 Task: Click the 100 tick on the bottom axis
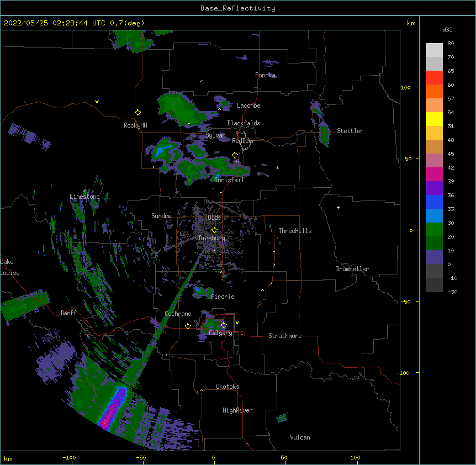click(x=355, y=457)
